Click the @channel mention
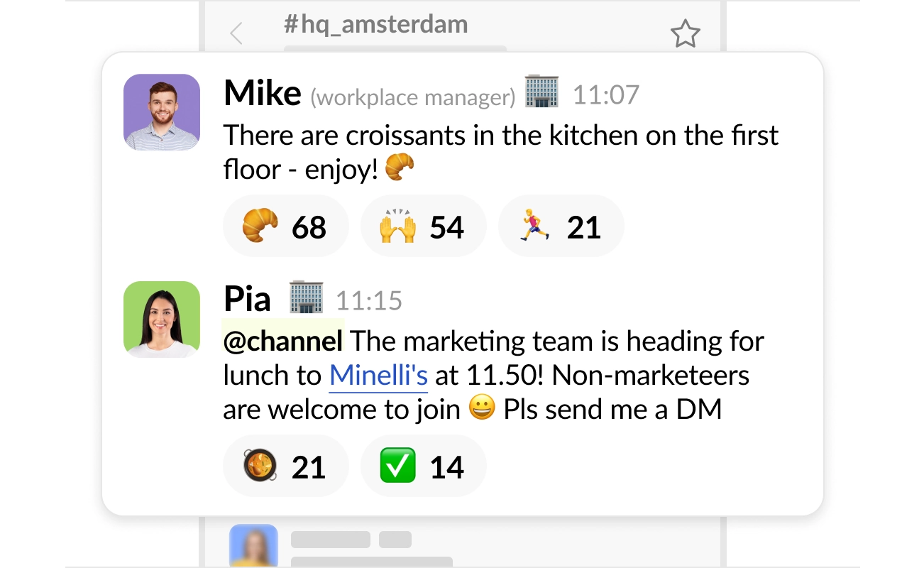924x568 pixels. [283, 341]
